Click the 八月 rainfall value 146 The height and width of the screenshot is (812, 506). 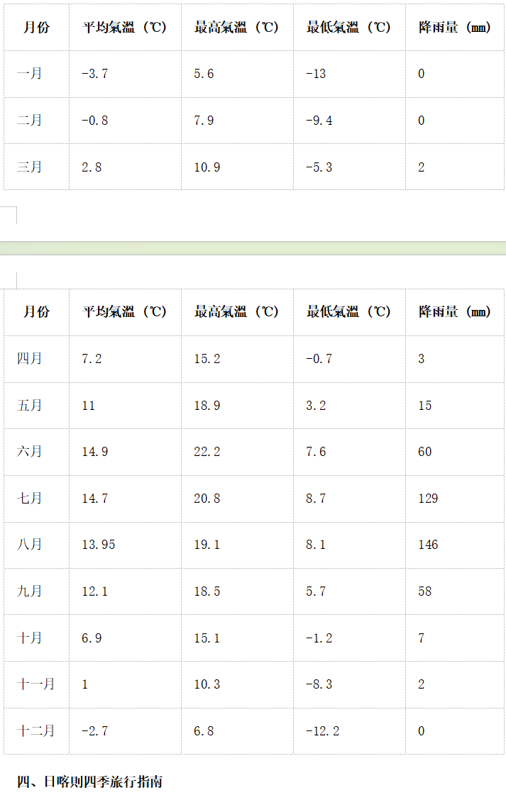pos(428,545)
